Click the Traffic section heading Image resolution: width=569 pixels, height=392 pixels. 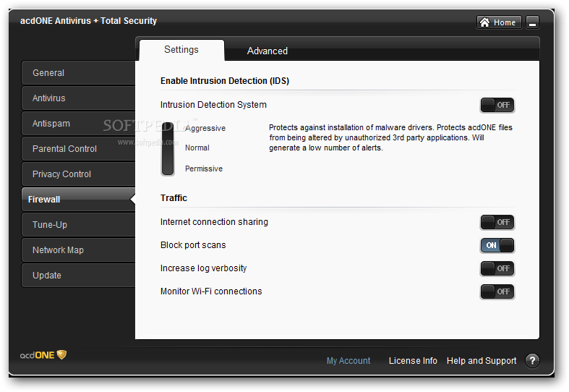pyautogui.click(x=174, y=198)
